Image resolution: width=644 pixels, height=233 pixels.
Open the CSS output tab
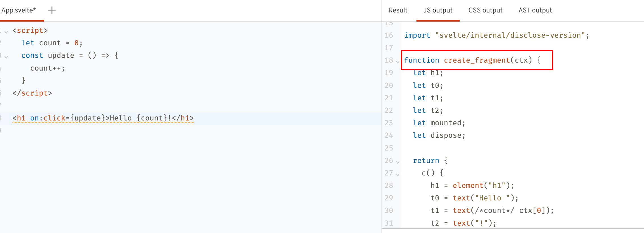tap(485, 10)
